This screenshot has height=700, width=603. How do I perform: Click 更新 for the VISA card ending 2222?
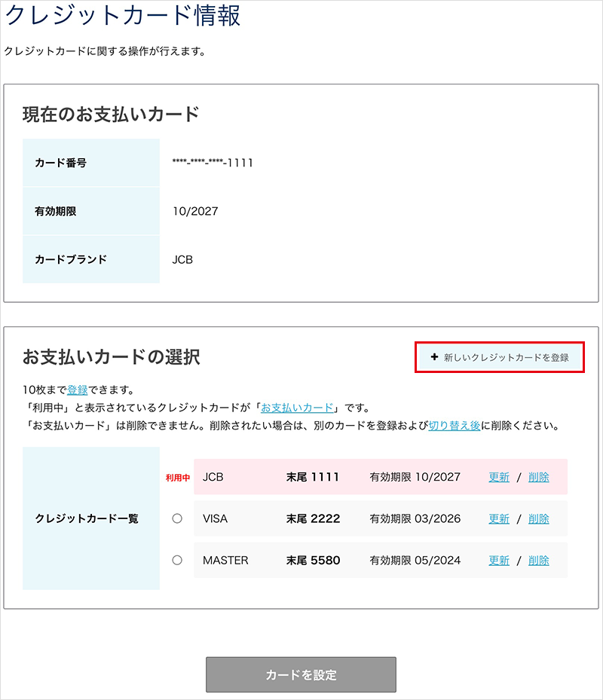[x=498, y=518]
